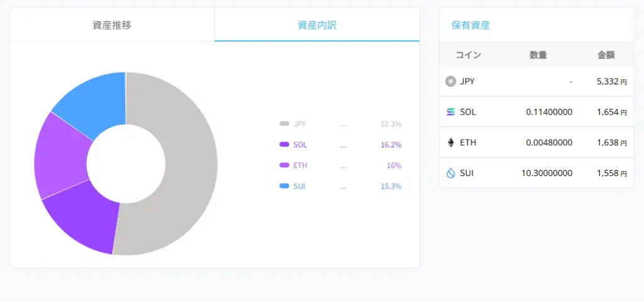Click the 15.3% legend value
The width and height of the screenshot is (644, 302).
tap(391, 186)
